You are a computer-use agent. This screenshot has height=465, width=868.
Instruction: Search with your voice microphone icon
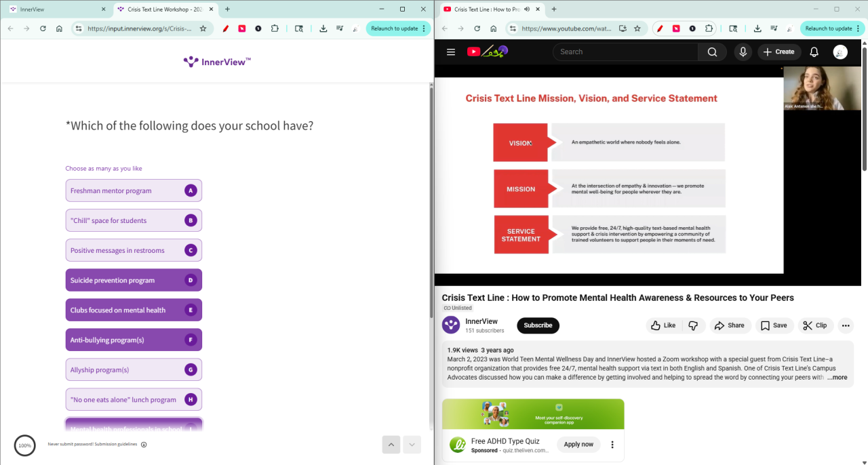coord(743,52)
